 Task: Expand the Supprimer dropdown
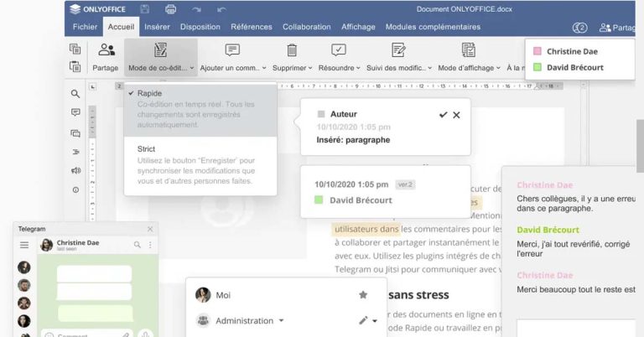point(310,68)
